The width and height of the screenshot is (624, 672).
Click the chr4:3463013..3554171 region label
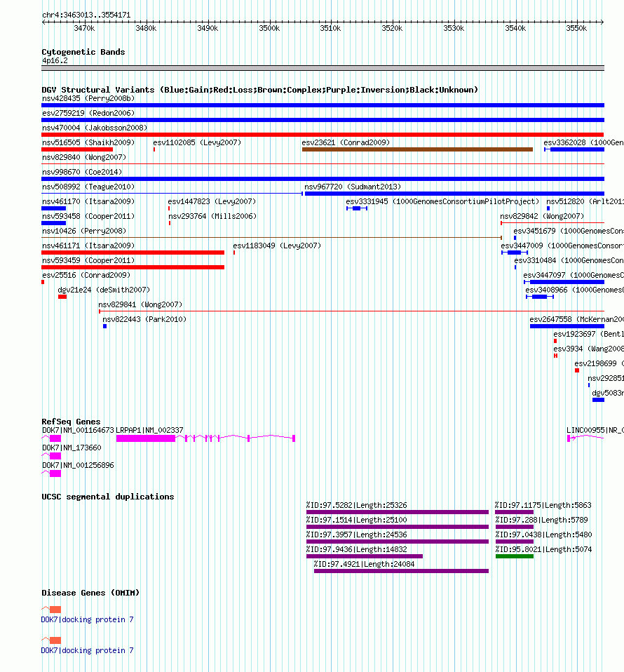pos(86,15)
